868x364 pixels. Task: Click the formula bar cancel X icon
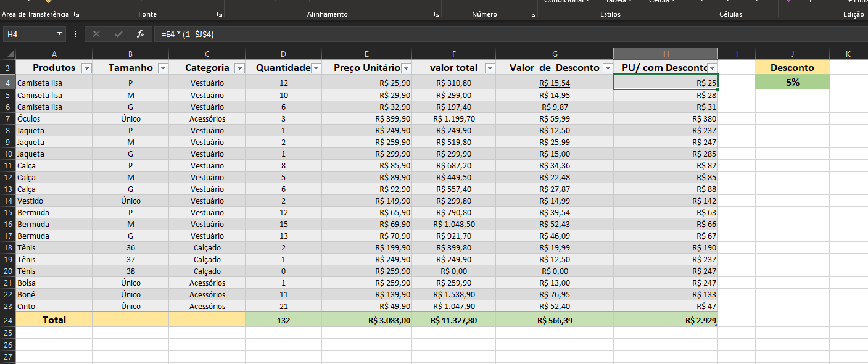tap(96, 34)
